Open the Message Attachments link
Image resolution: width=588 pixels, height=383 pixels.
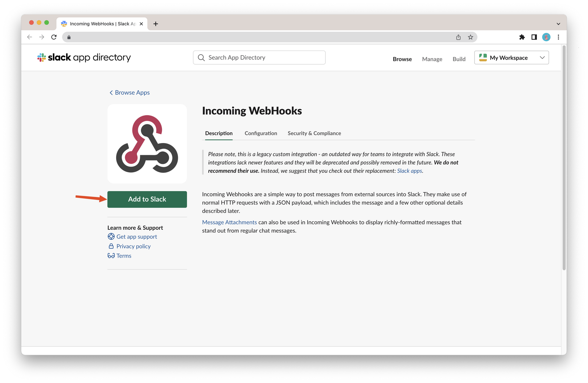[x=229, y=222]
